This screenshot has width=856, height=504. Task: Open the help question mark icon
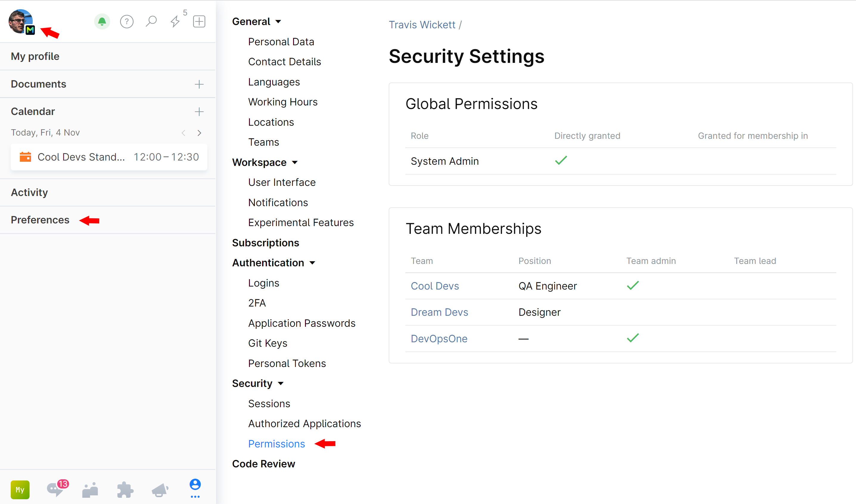tap(127, 22)
